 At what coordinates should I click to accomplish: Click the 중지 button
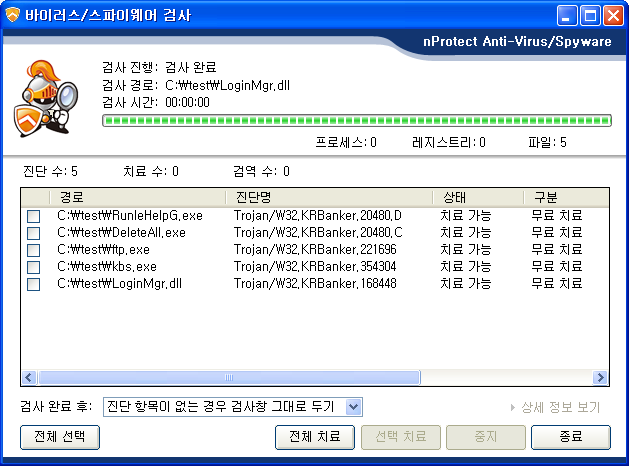click(x=486, y=437)
